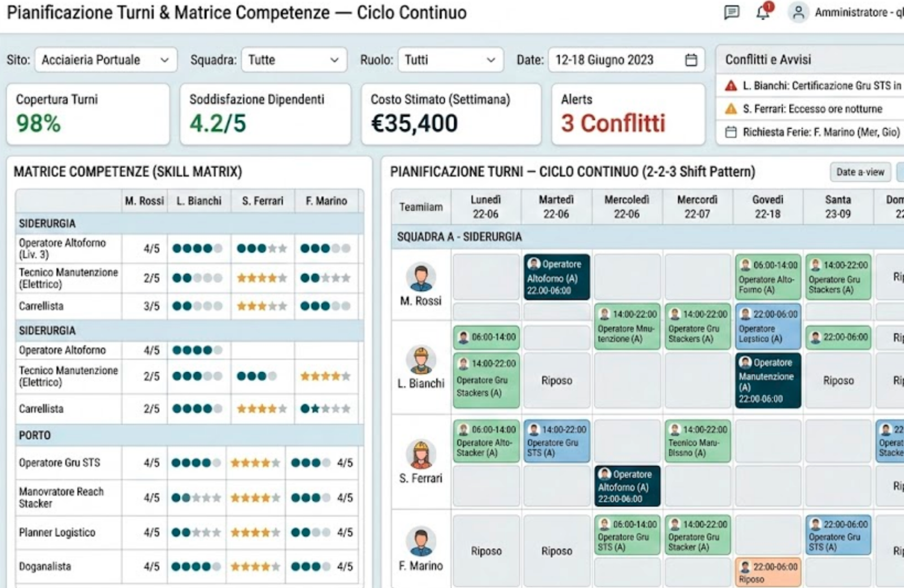Open the Ruolo dropdown set to Tutti

449,59
